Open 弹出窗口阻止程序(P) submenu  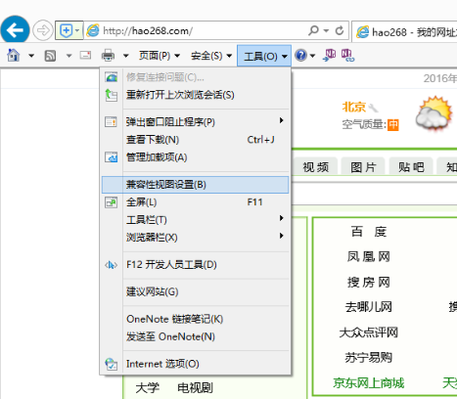[x=195, y=122]
